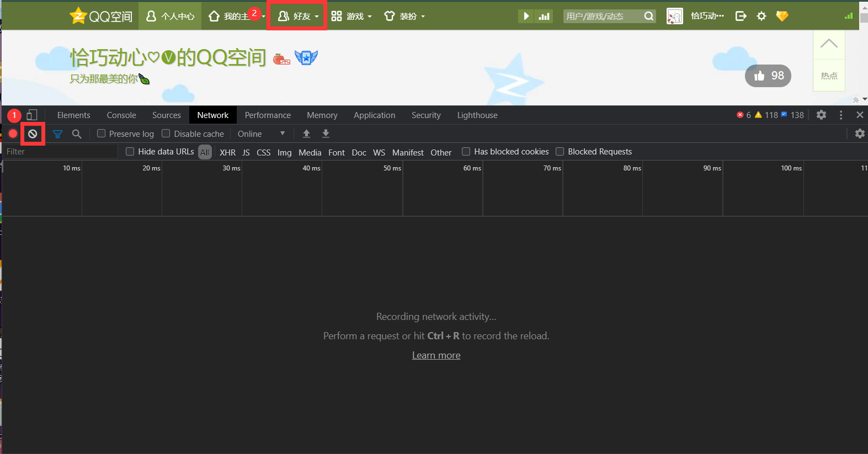Open the Learn more link
The height and width of the screenshot is (454, 868).
436,355
